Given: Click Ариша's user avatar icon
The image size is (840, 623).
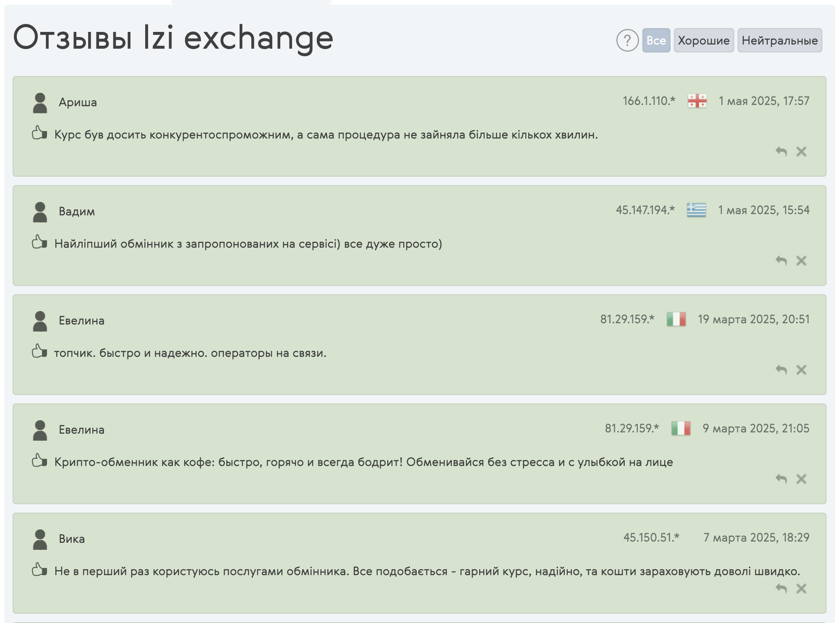Looking at the screenshot, I should click(40, 103).
